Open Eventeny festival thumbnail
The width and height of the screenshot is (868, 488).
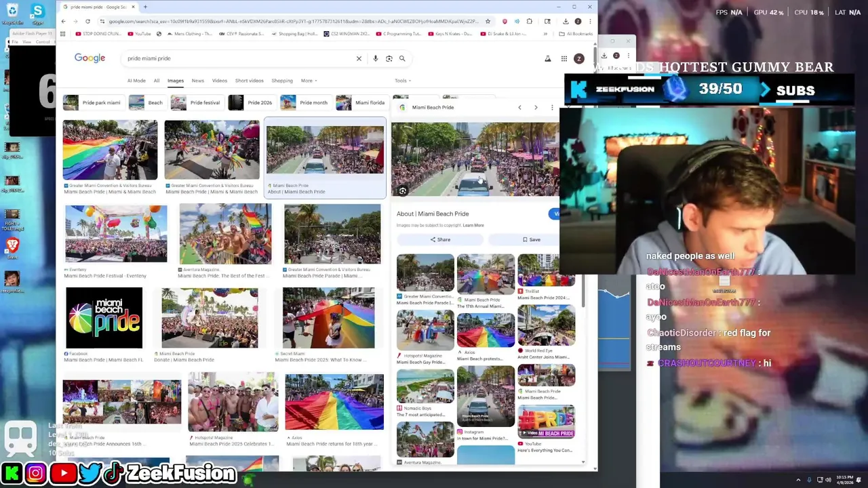coord(116,234)
